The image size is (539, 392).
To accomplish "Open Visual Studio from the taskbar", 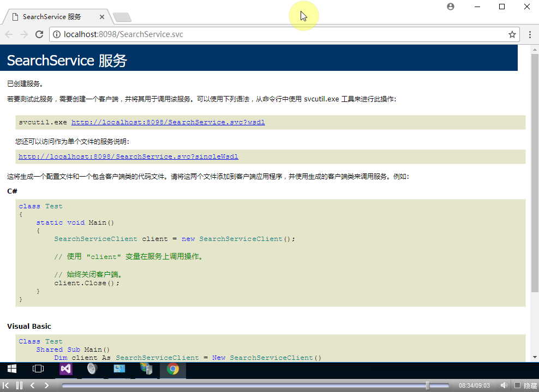I will (x=65, y=369).
